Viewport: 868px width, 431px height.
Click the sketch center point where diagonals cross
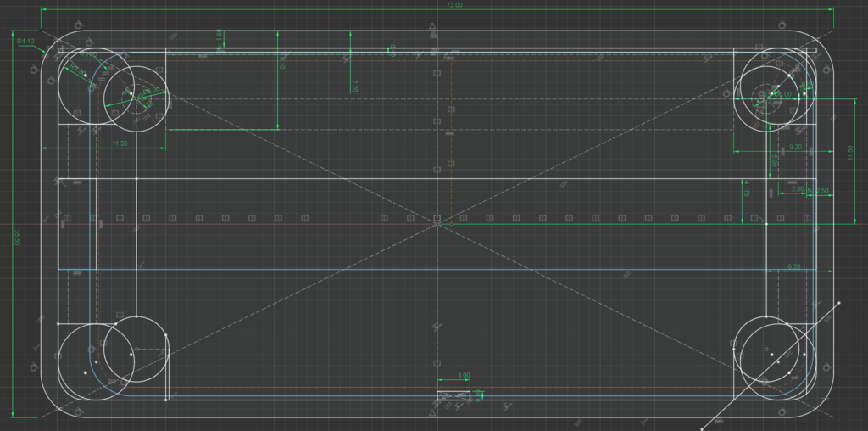click(x=437, y=223)
